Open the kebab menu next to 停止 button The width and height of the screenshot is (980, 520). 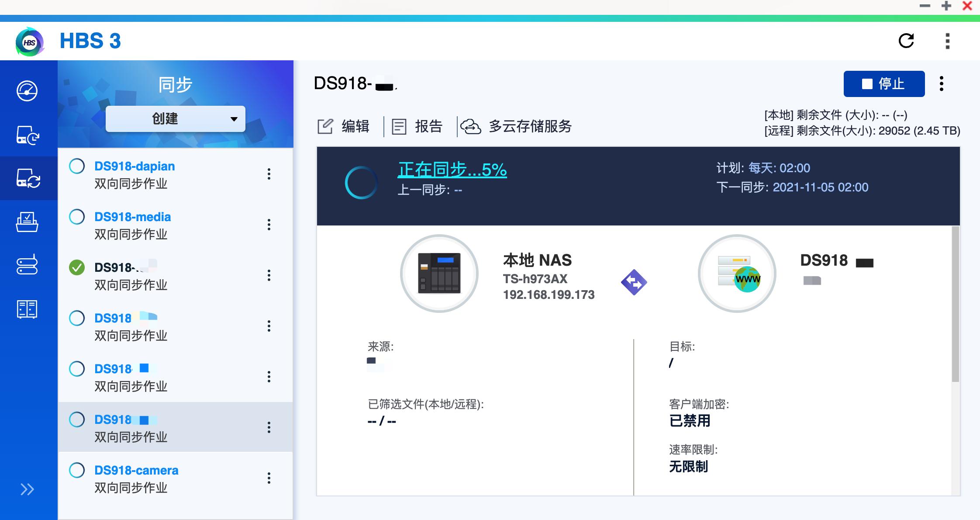click(942, 83)
